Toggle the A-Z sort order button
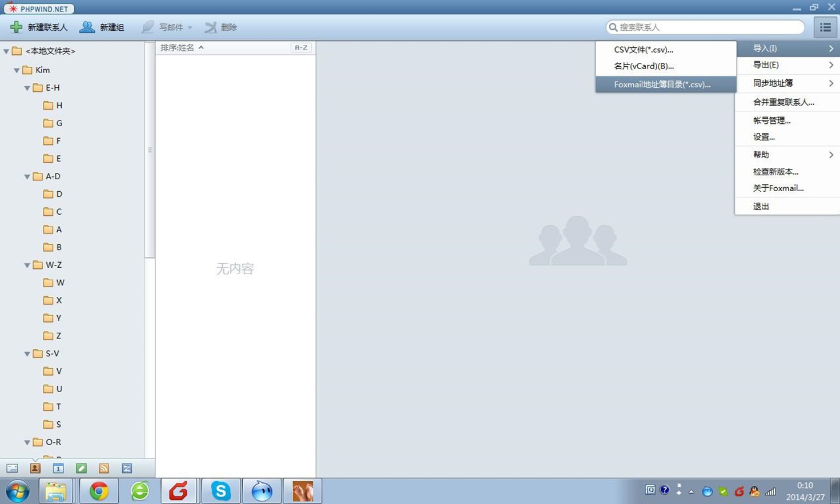The image size is (840, 504). 301,48
